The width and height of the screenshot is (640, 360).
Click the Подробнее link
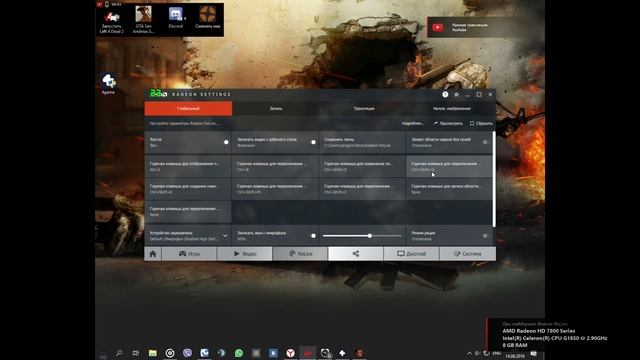pyautogui.click(x=413, y=123)
